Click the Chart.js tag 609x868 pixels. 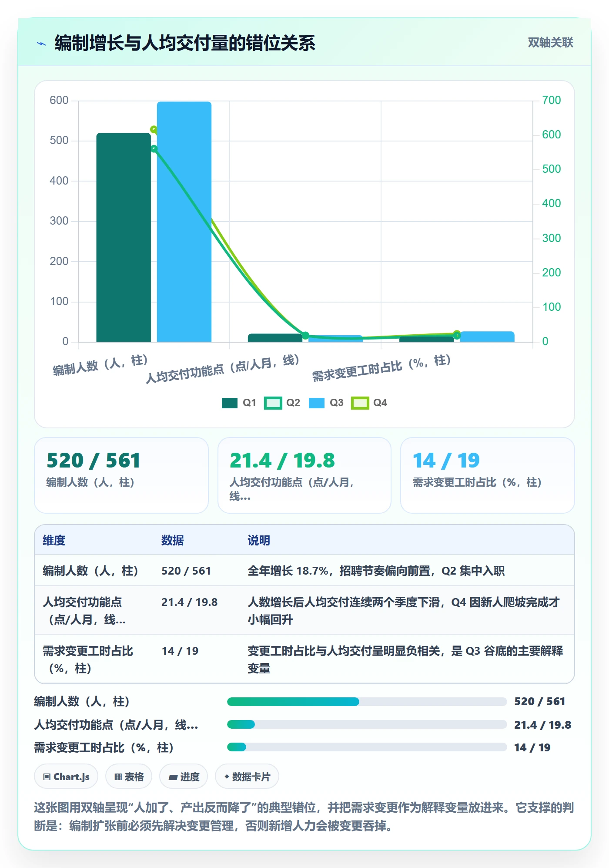pyautogui.click(x=66, y=776)
